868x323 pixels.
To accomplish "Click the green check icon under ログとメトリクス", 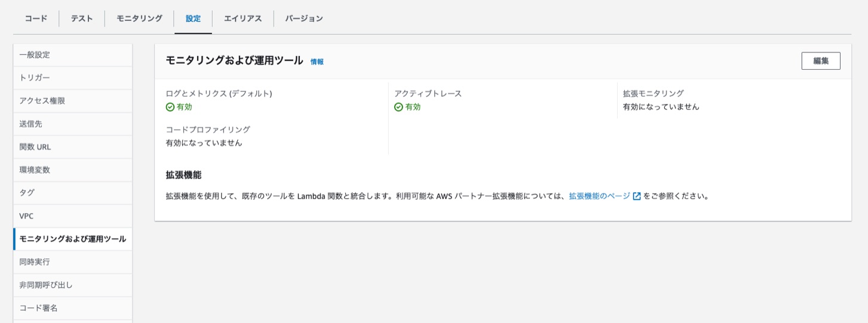I will (170, 107).
